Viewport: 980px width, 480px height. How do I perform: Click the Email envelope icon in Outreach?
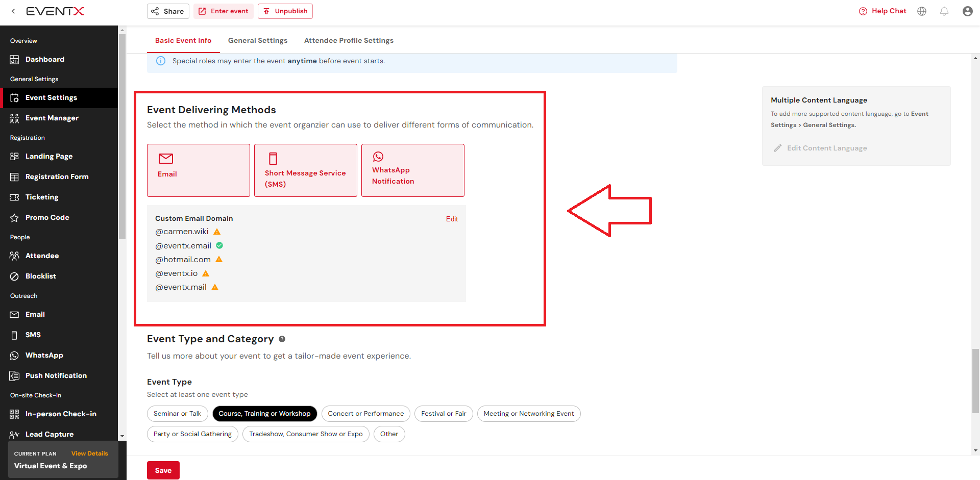pos(14,314)
